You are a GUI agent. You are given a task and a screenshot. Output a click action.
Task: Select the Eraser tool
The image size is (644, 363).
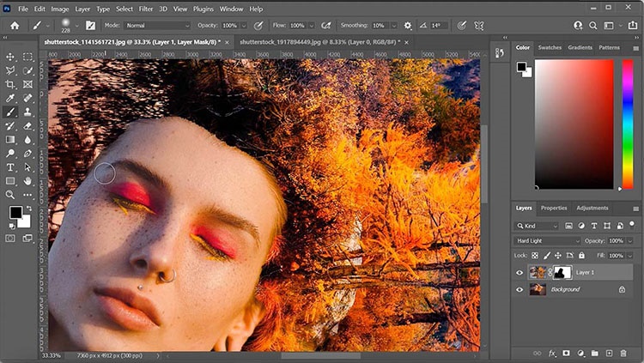click(27, 125)
